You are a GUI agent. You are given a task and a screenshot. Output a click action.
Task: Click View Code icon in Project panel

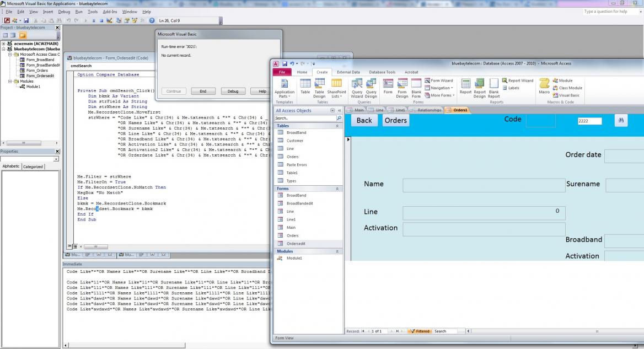point(6,35)
